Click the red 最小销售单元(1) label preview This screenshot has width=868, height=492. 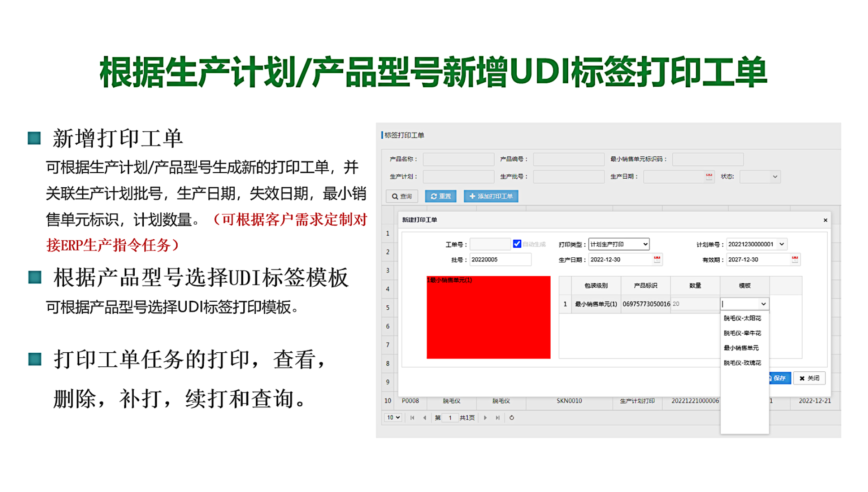(x=488, y=317)
